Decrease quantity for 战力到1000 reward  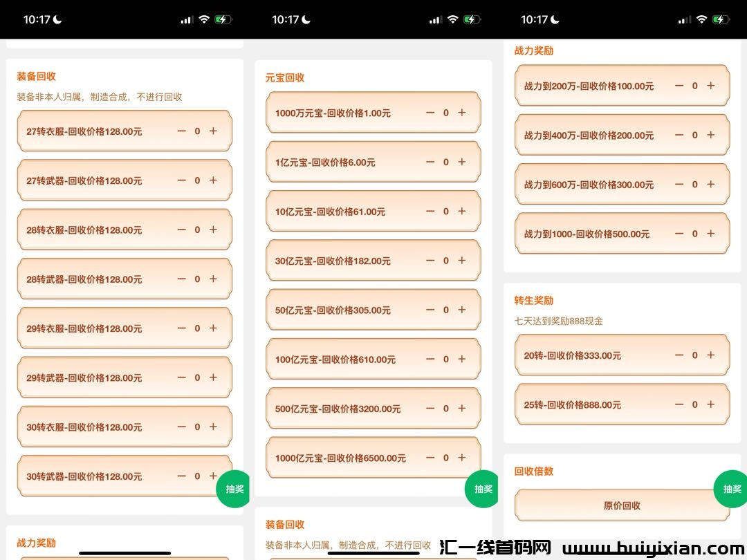(x=678, y=234)
